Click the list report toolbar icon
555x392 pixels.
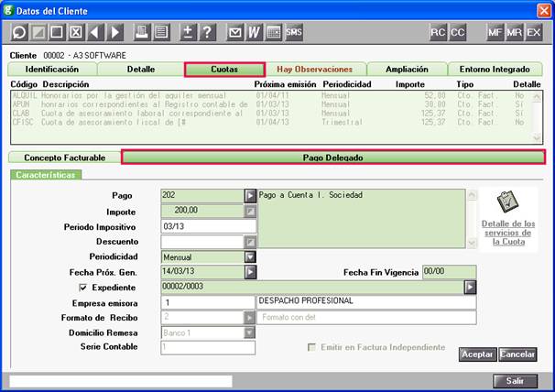pyautogui.click(x=161, y=33)
